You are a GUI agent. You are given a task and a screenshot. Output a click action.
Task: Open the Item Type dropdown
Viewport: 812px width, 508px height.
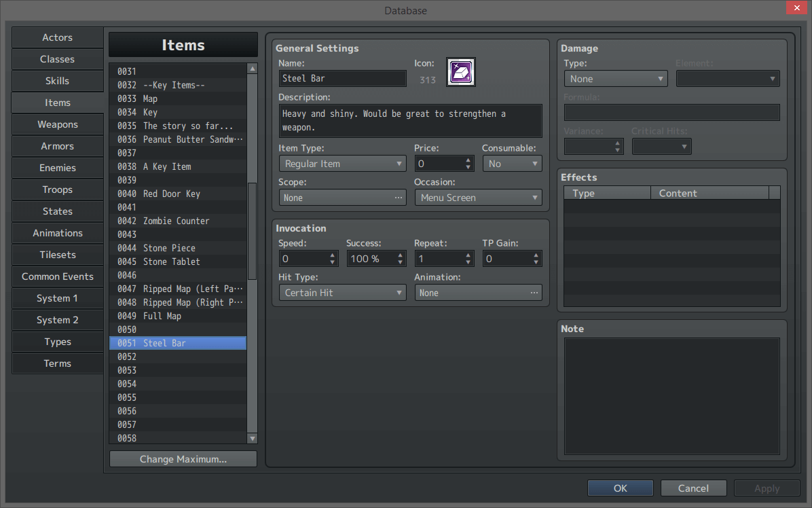(x=342, y=164)
